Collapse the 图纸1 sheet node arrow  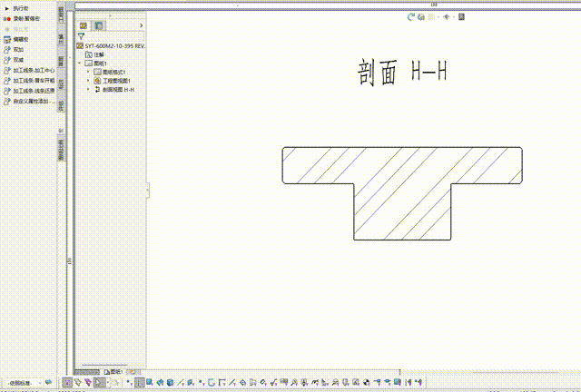coord(80,64)
